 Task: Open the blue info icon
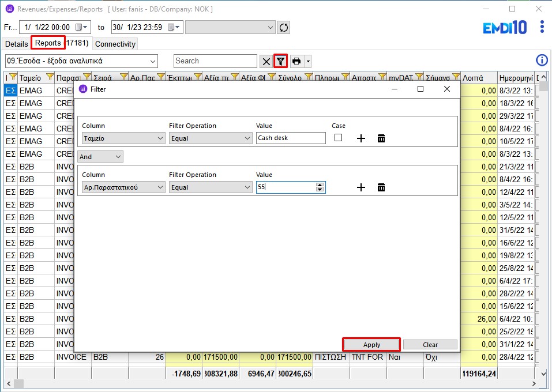(542, 61)
